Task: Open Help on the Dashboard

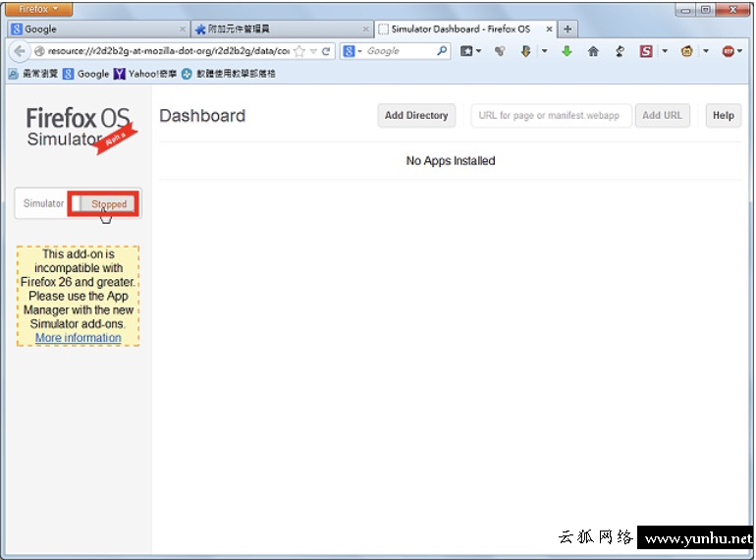Action: pyautogui.click(x=724, y=115)
